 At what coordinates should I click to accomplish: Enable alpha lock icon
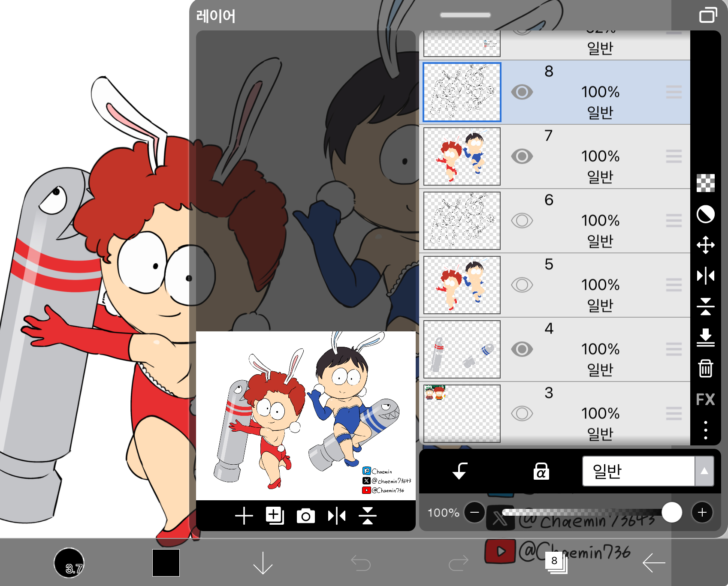[541, 471]
